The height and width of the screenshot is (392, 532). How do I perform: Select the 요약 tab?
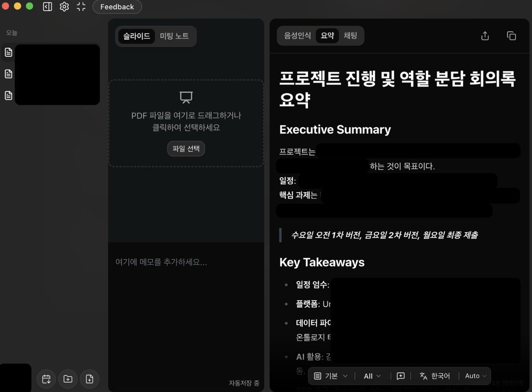(327, 36)
